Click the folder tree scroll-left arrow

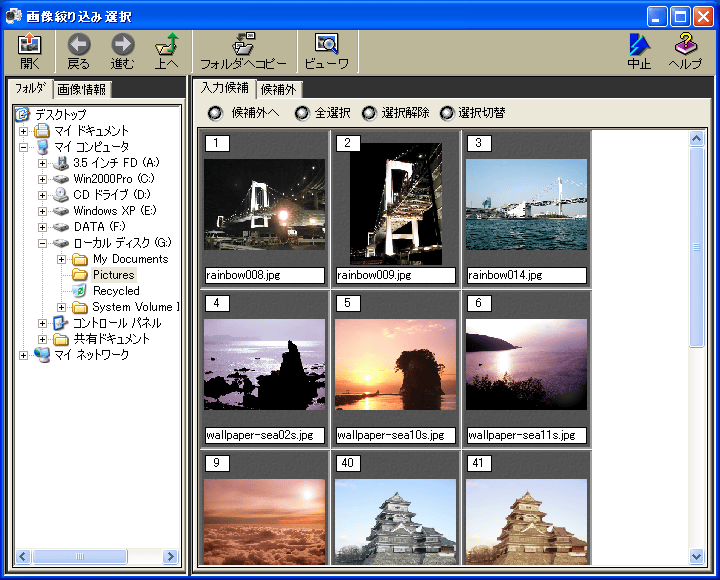coord(23,557)
